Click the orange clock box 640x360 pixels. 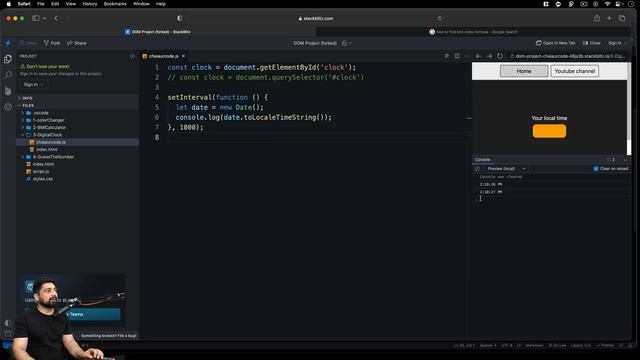(x=549, y=131)
